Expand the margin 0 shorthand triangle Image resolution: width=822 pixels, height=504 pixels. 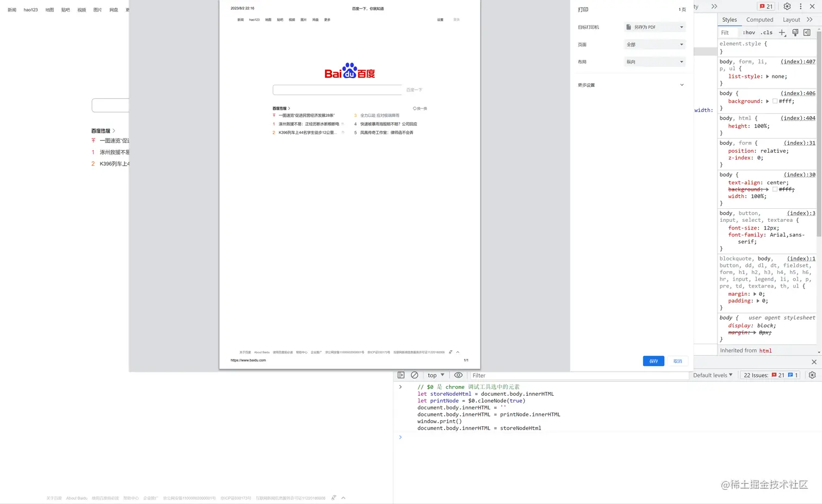pos(755,294)
